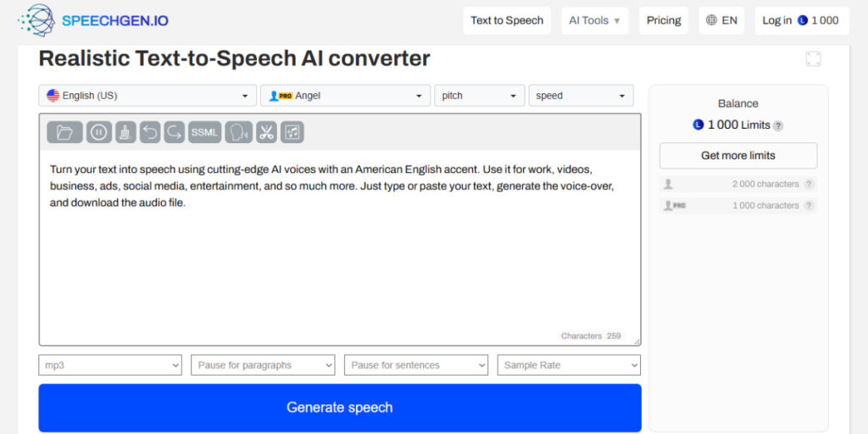Clear text with the brush icon
Viewport: 868px width, 434px height.
click(x=125, y=132)
